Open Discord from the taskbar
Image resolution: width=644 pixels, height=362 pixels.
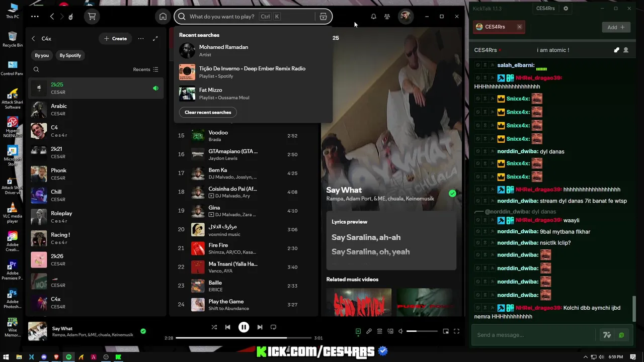pyautogui.click(x=44, y=357)
